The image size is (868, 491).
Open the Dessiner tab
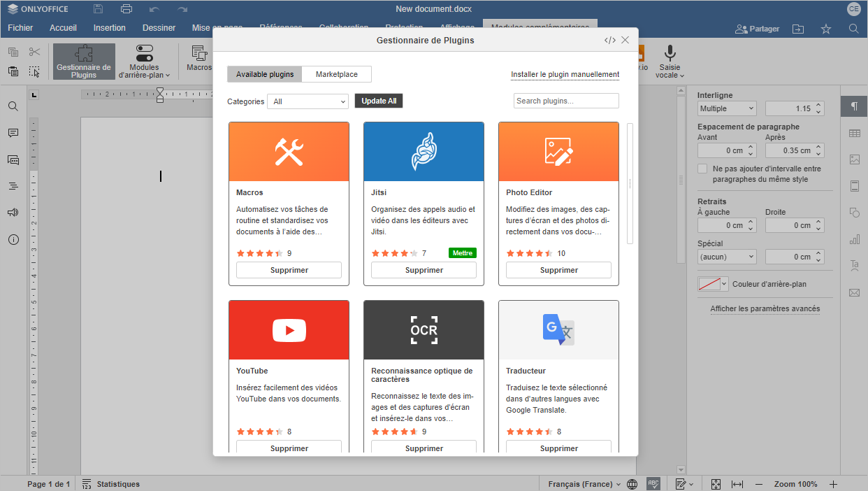pyautogui.click(x=159, y=28)
